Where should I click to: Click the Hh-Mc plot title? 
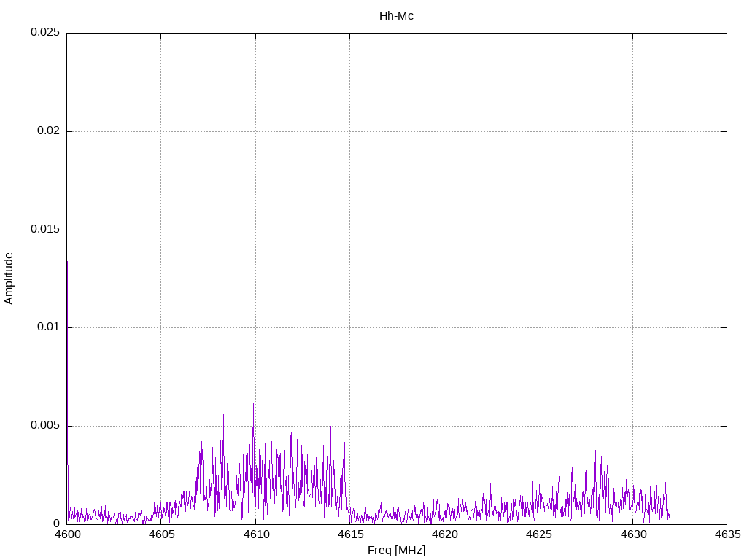coord(396,16)
